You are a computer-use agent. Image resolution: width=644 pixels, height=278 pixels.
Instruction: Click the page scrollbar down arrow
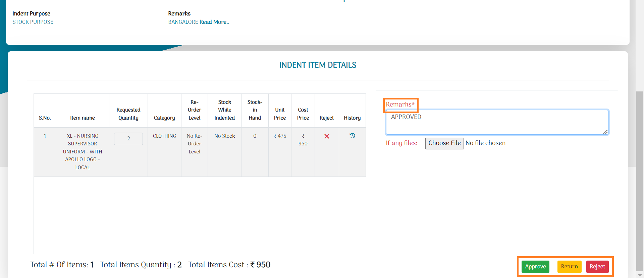click(640, 275)
